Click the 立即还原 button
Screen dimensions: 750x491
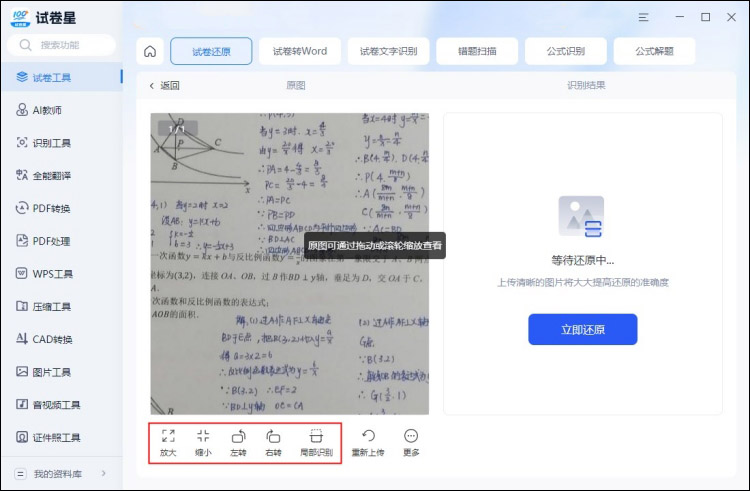tap(583, 329)
